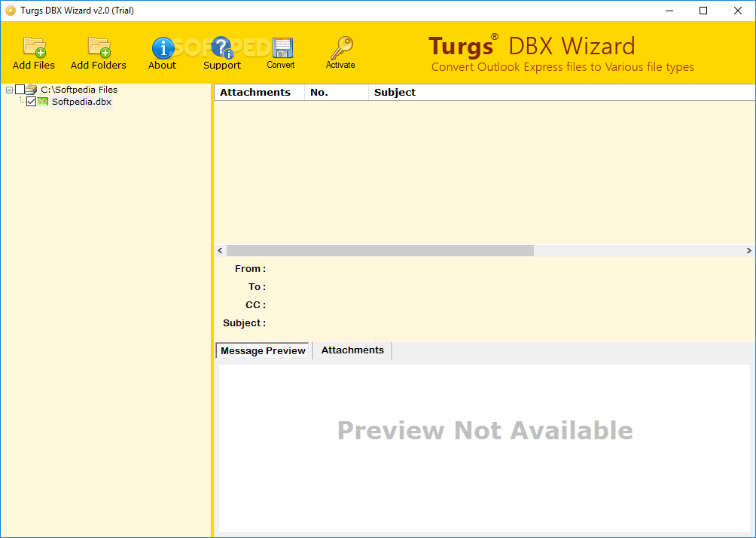Maximize the Turgs DBX Wizard window

tap(703, 11)
